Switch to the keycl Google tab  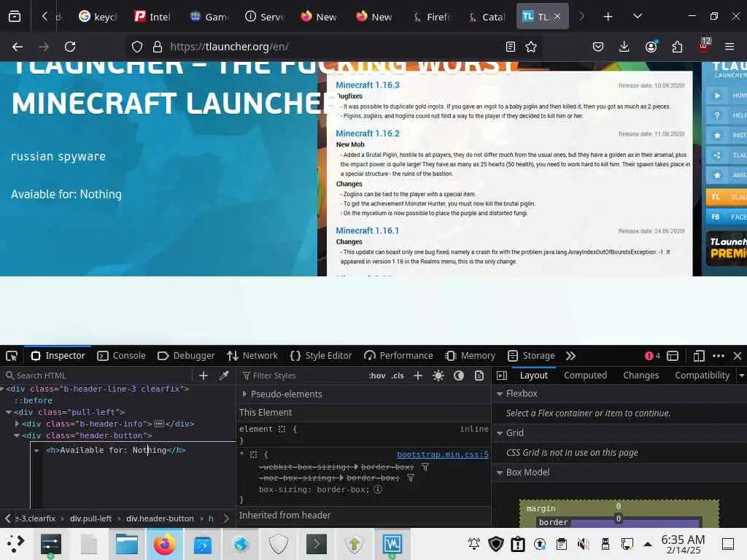point(98,17)
